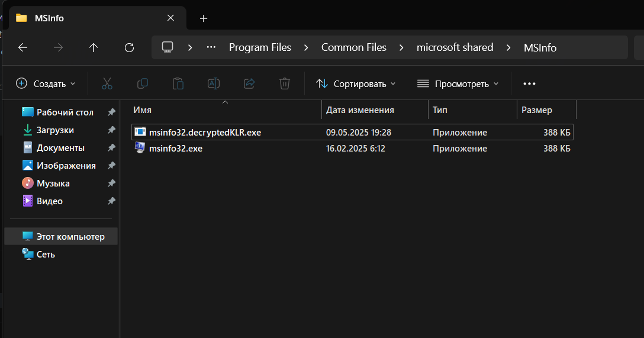Go up one folder level
Screen dimensions: 644x338
pyautogui.click(x=94, y=47)
